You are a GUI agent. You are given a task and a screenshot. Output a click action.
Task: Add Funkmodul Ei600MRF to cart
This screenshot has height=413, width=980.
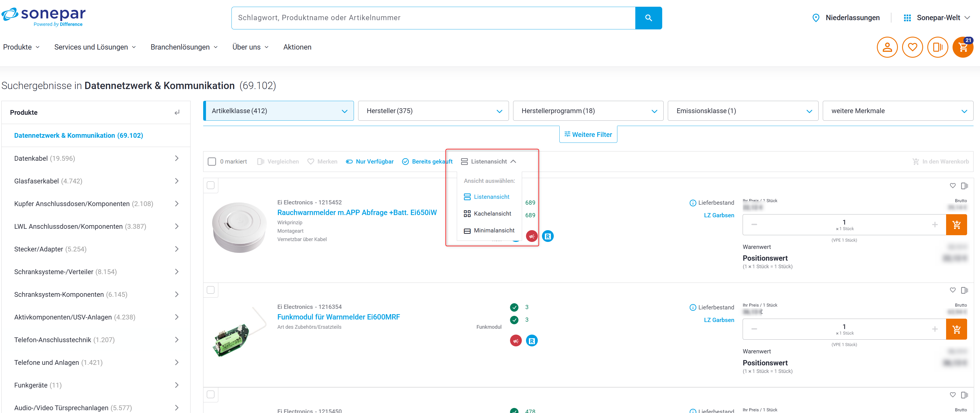point(956,329)
